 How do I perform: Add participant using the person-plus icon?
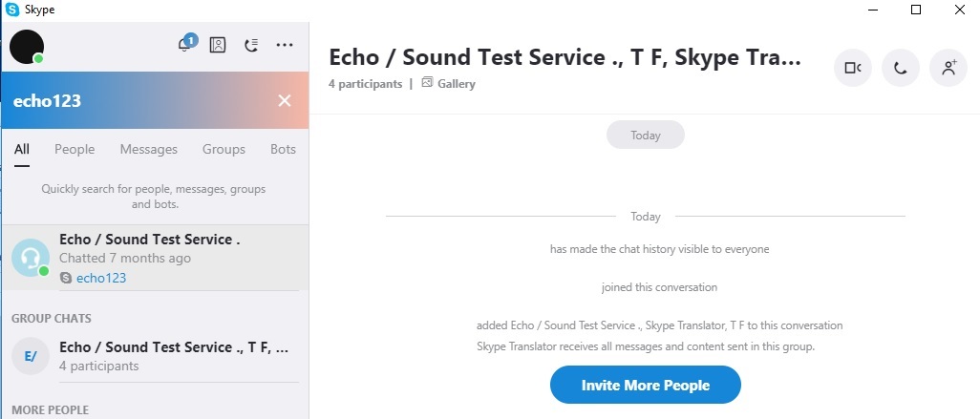point(948,68)
